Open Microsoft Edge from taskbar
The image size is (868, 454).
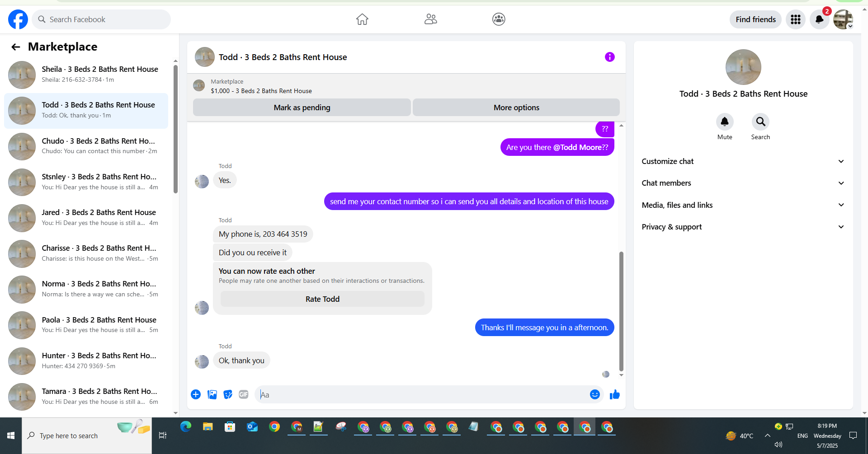tap(186, 427)
